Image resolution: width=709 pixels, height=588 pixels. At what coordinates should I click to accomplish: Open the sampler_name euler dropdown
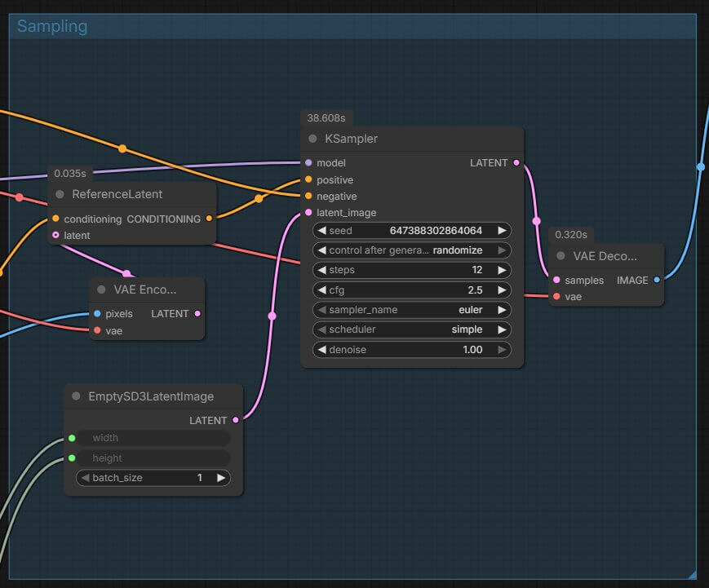(411, 310)
